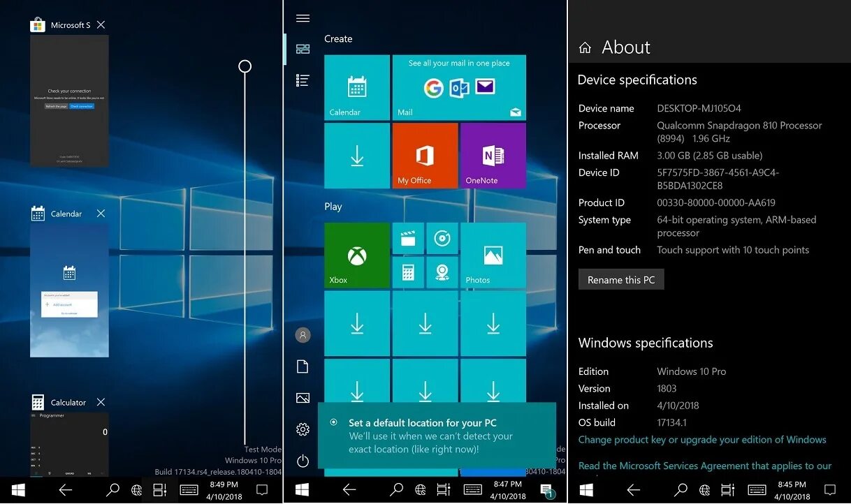Click the globe icon on the Start screen taskbar
The width and height of the screenshot is (851, 504).
click(x=421, y=490)
